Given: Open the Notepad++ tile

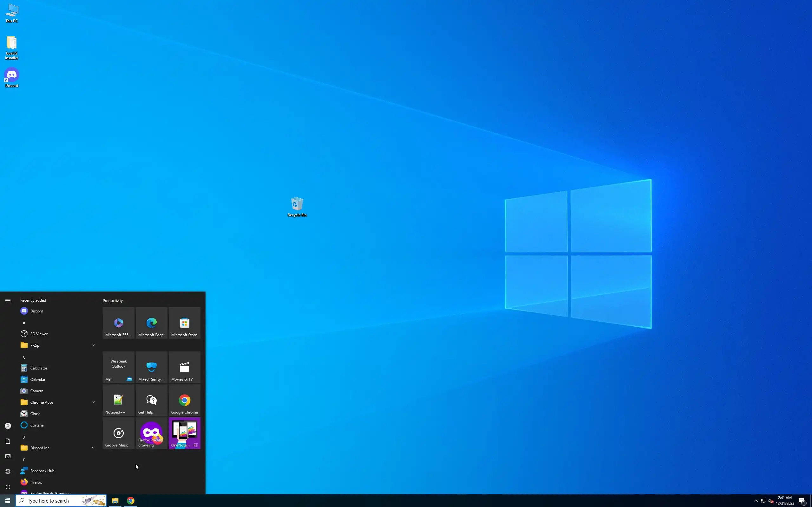Looking at the screenshot, I should click(118, 400).
